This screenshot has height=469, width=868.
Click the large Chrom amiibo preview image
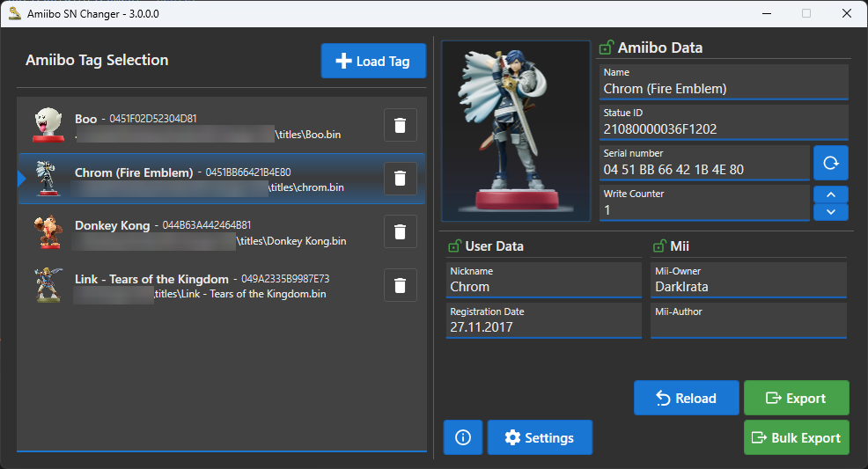tap(516, 131)
